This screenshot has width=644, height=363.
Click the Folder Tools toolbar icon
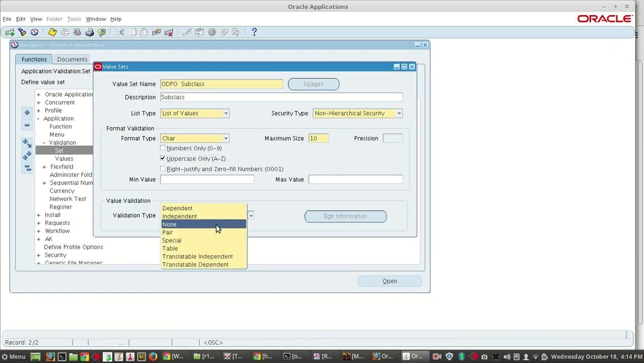236,32
